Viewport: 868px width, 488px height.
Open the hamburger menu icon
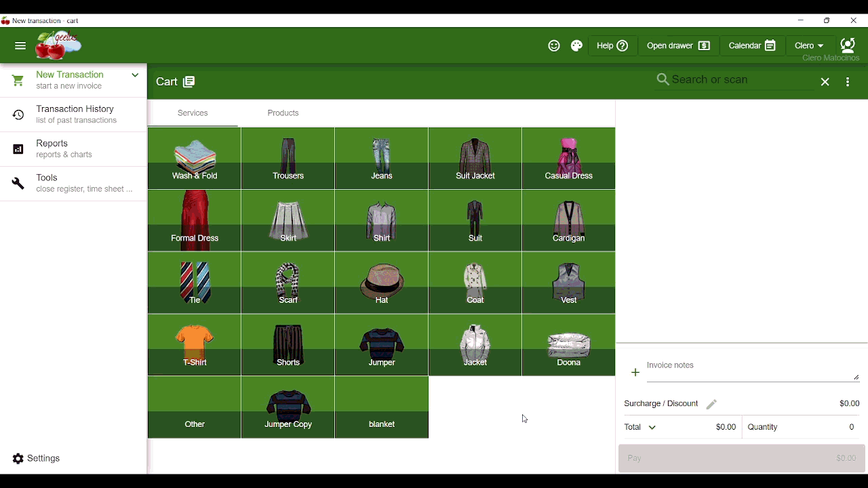click(x=20, y=46)
